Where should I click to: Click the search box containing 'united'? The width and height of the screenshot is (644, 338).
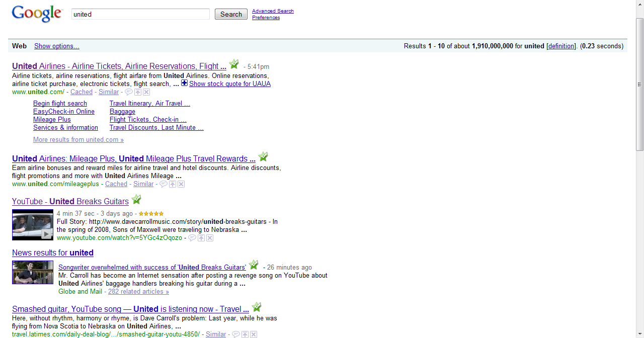[140, 14]
